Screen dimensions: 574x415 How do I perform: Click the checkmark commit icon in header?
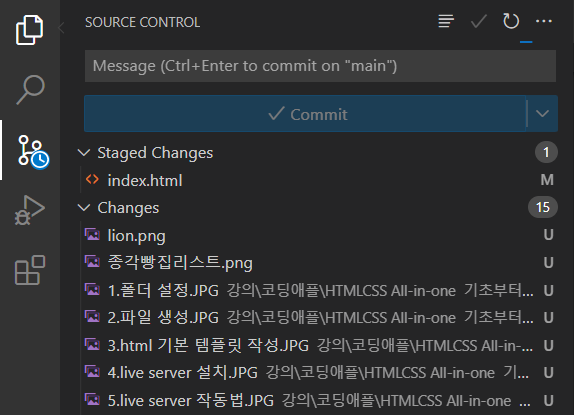pos(479,21)
